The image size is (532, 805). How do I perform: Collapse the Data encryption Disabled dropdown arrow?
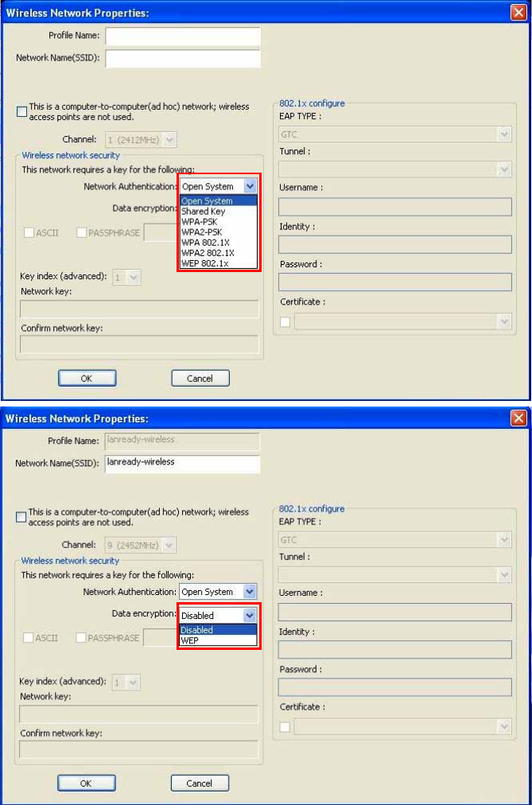(x=250, y=615)
